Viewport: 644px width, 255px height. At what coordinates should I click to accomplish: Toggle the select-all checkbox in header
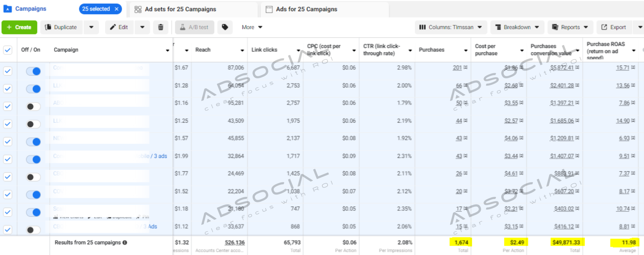click(x=7, y=50)
